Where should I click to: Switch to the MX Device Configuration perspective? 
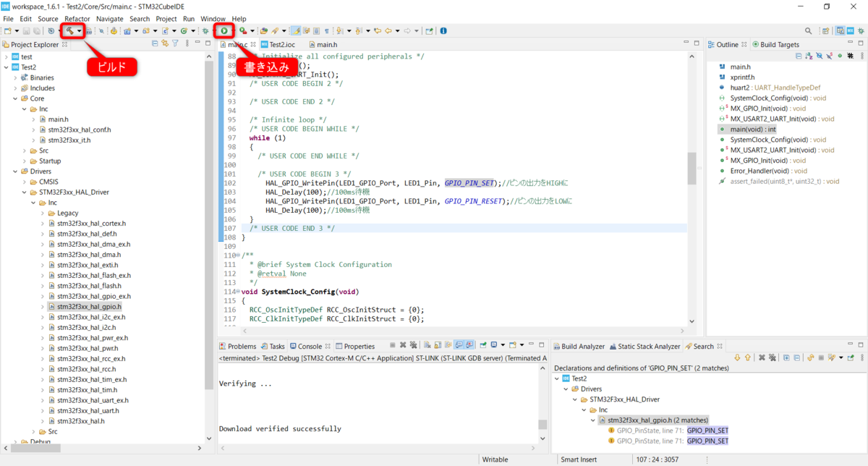coord(851,30)
